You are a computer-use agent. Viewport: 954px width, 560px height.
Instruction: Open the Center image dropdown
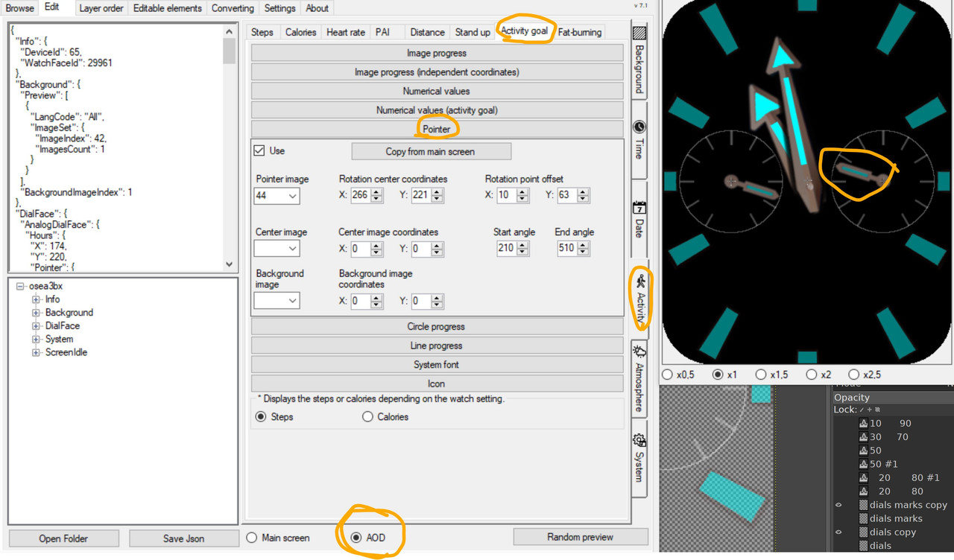pyautogui.click(x=277, y=249)
